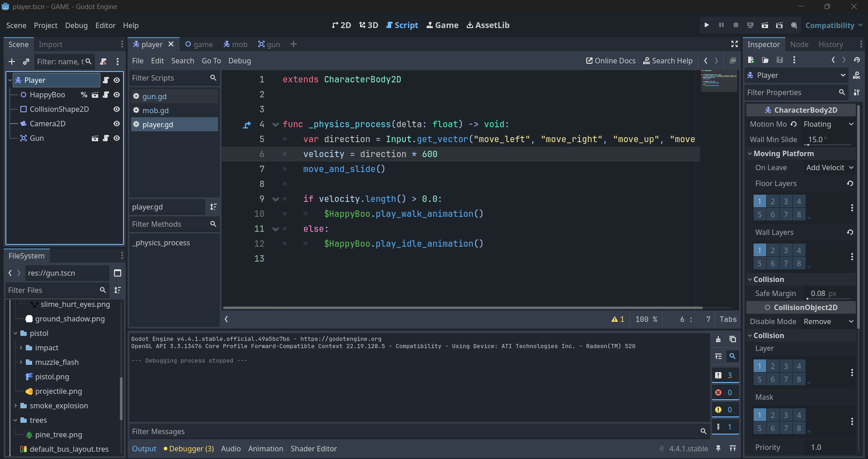Image resolution: width=868 pixels, height=459 pixels.
Task: Open the Debug menu in the top menu bar
Action: [76, 25]
